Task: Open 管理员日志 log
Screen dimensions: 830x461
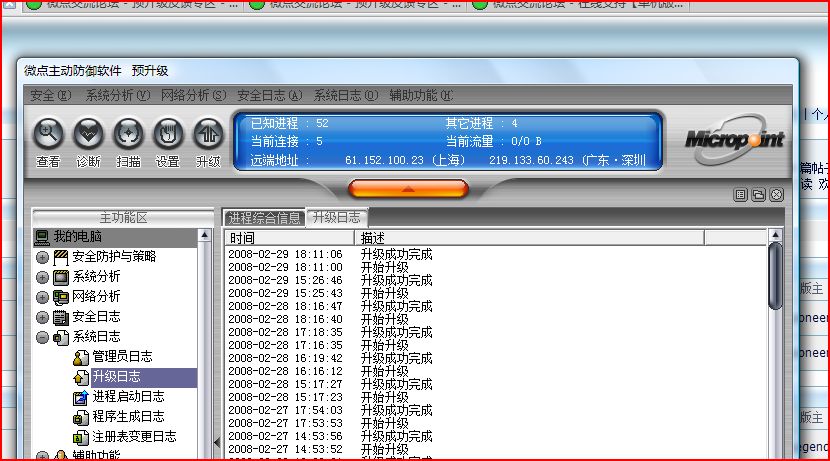Action: tap(122, 357)
